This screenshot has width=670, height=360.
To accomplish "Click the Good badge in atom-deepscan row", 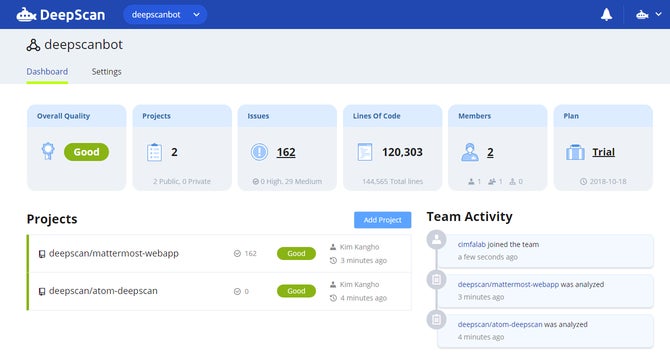I will click(296, 291).
